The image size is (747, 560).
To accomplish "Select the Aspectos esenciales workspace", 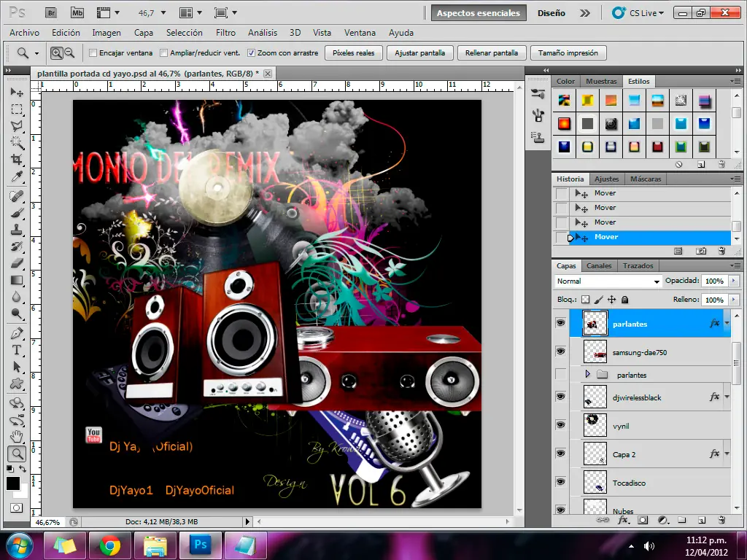I will (x=479, y=13).
